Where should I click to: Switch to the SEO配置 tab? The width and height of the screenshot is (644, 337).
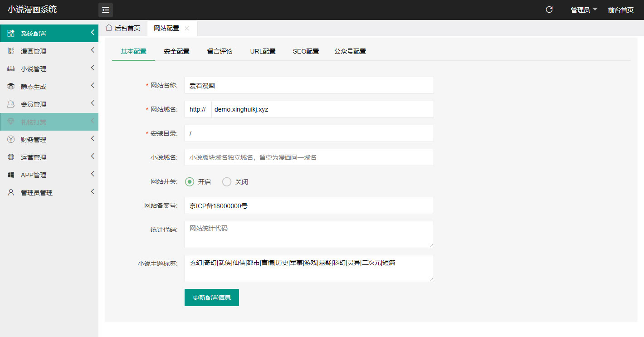click(306, 51)
